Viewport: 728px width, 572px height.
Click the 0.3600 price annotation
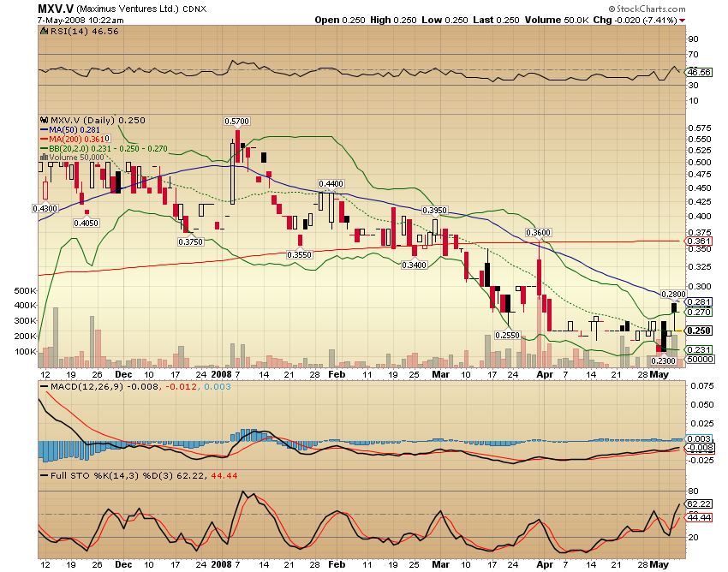[538, 232]
